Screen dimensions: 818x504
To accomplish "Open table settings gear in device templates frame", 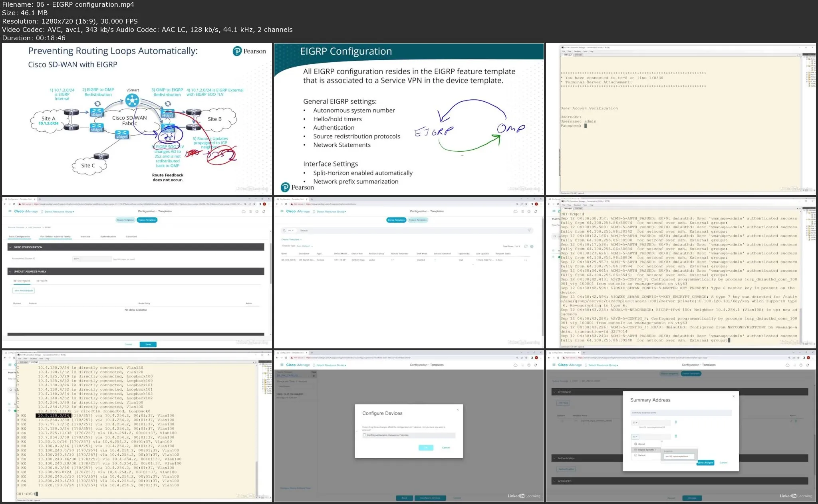I will (x=532, y=246).
